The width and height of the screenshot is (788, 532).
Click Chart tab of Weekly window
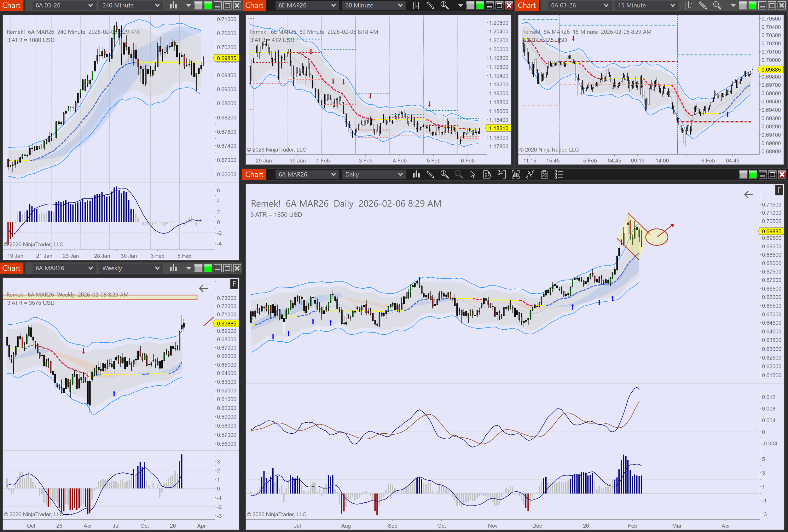[11, 268]
